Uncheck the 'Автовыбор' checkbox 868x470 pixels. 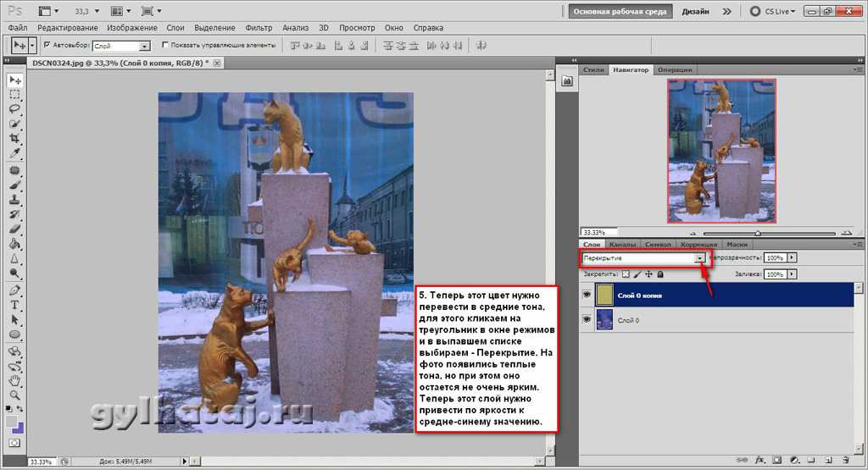47,45
